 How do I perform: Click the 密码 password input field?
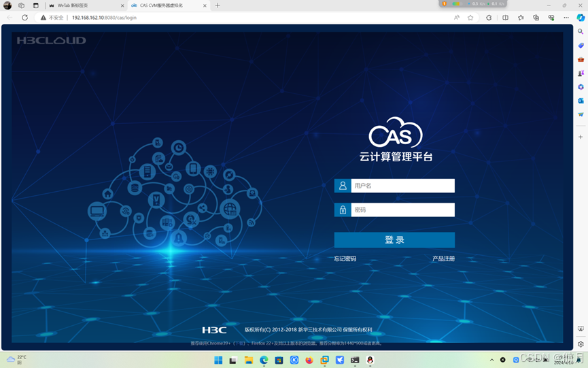[402, 210]
